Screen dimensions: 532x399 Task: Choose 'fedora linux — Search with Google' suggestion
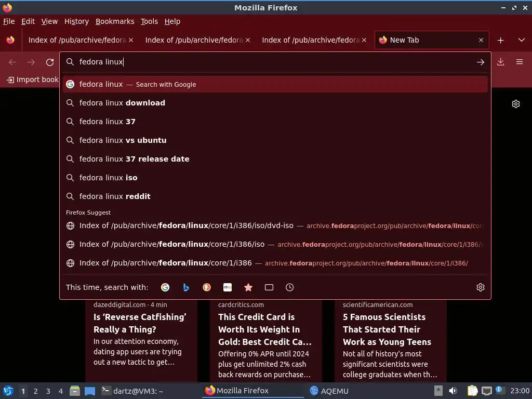tap(275, 84)
